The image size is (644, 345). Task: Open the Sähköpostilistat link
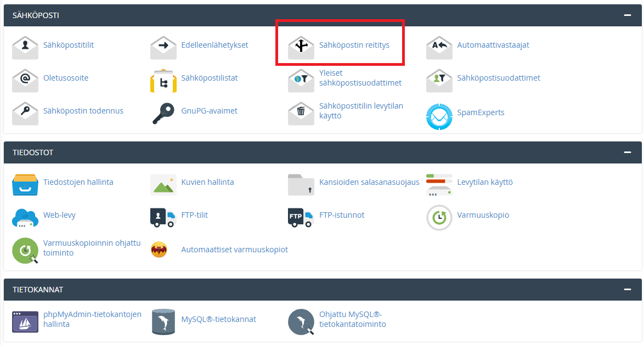[x=210, y=78]
